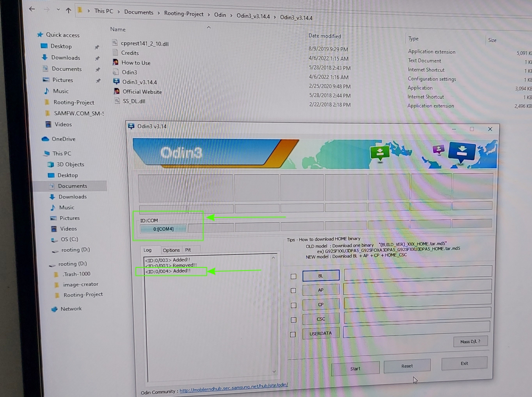Click the Exit button in Odin3

tap(464, 363)
